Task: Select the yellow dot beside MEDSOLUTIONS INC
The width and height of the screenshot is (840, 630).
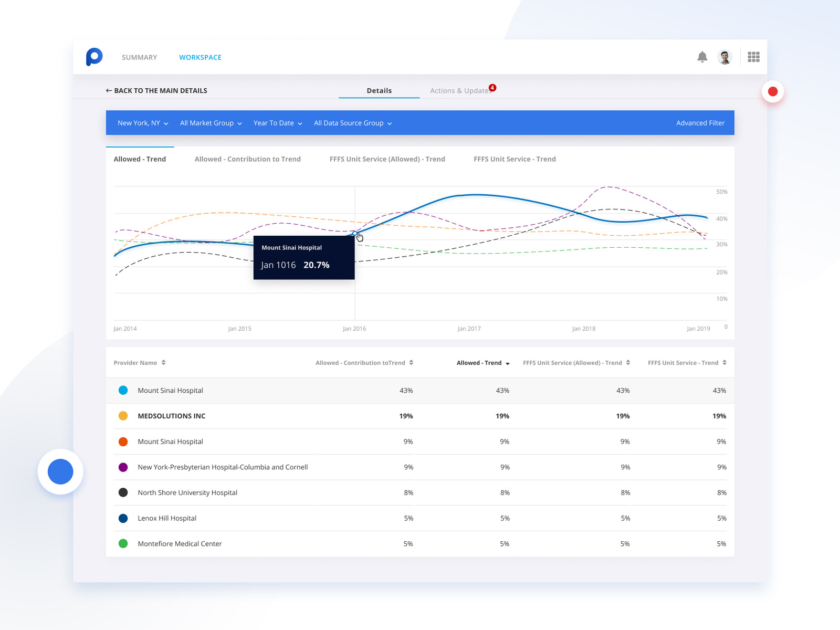Action: (123, 415)
